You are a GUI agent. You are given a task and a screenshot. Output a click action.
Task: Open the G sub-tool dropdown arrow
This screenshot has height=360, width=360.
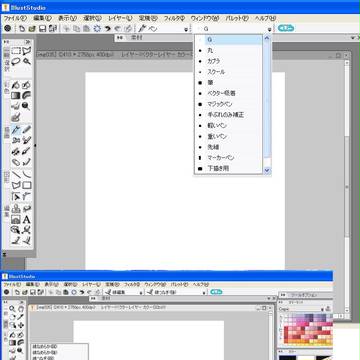269,29
